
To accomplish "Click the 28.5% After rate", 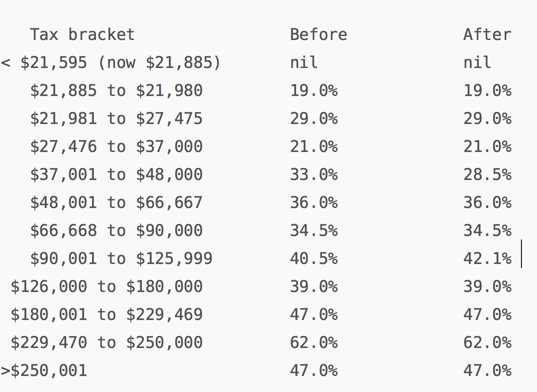I will (487, 175).
